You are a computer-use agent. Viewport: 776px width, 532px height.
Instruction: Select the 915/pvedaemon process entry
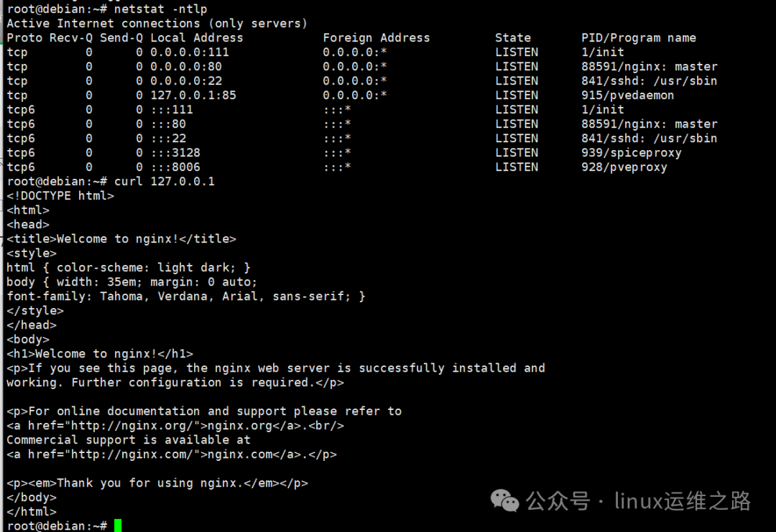pos(627,95)
